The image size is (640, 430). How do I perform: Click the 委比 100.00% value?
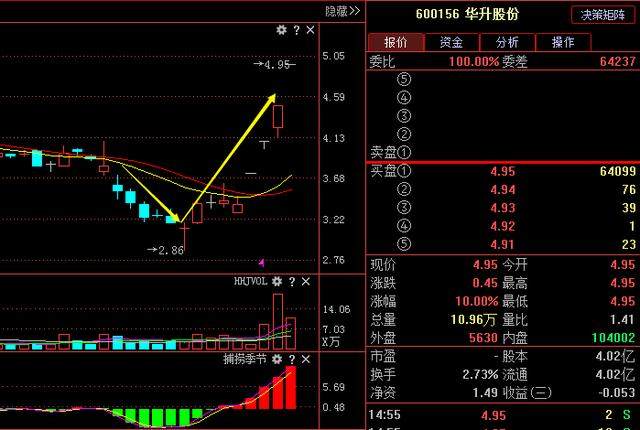(474, 62)
